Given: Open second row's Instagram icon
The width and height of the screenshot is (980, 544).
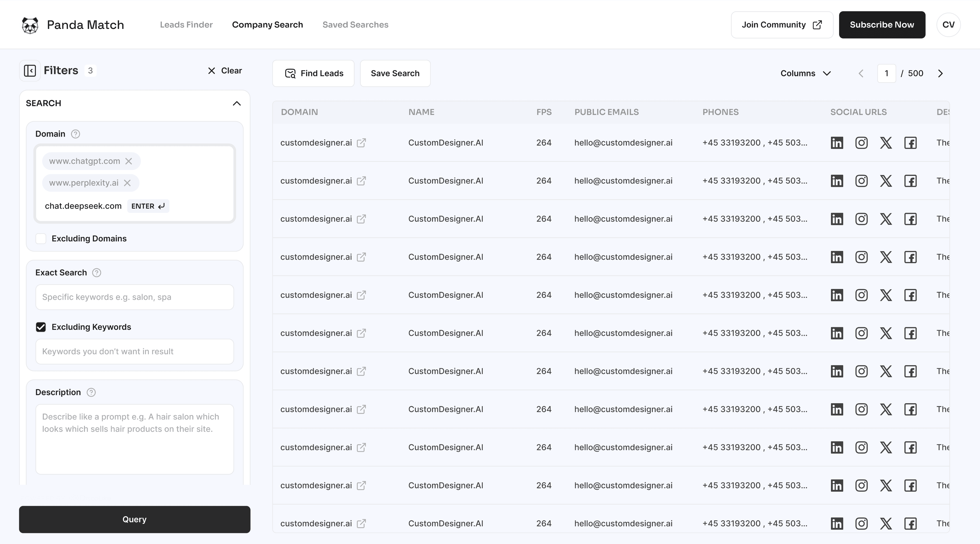Looking at the screenshot, I should [861, 181].
